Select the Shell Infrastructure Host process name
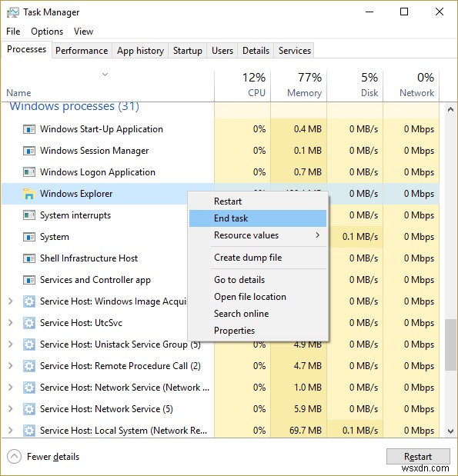This screenshot has width=458, height=476. (x=89, y=258)
